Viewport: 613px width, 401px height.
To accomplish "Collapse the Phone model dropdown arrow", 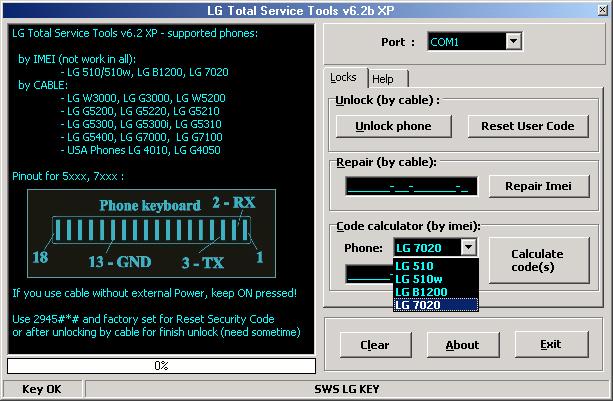I will (468, 247).
